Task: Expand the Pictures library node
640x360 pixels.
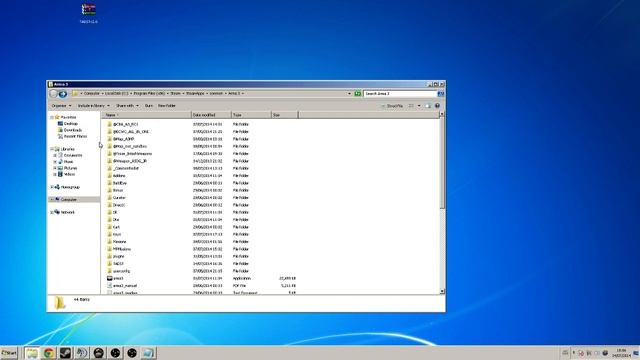Action: point(55,168)
